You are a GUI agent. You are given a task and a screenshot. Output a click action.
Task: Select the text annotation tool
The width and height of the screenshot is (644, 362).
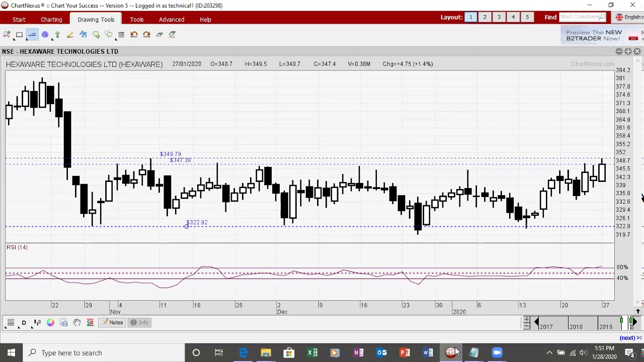pyautogui.click(x=83, y=35)
